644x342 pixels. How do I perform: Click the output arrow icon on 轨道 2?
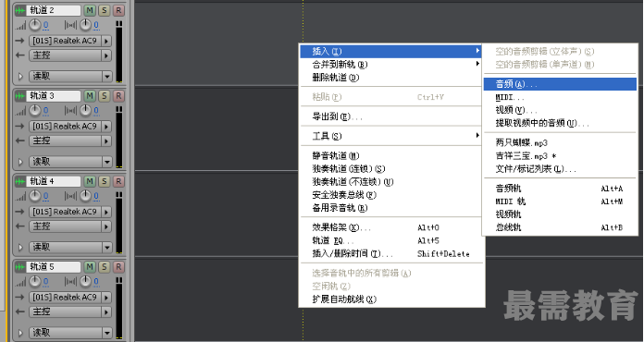(x=19, y=55)
